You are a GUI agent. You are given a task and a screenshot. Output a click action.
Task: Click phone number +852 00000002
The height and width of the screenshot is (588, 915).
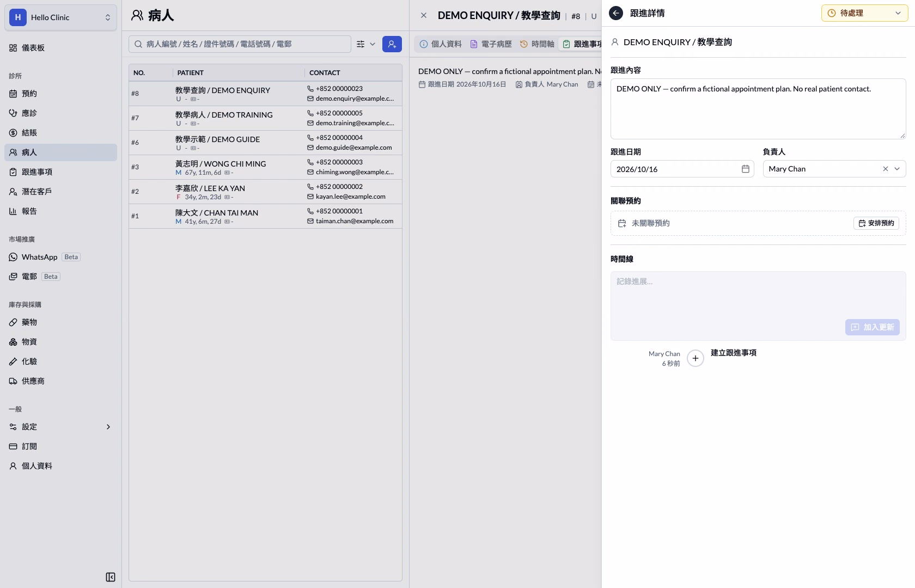339,187
